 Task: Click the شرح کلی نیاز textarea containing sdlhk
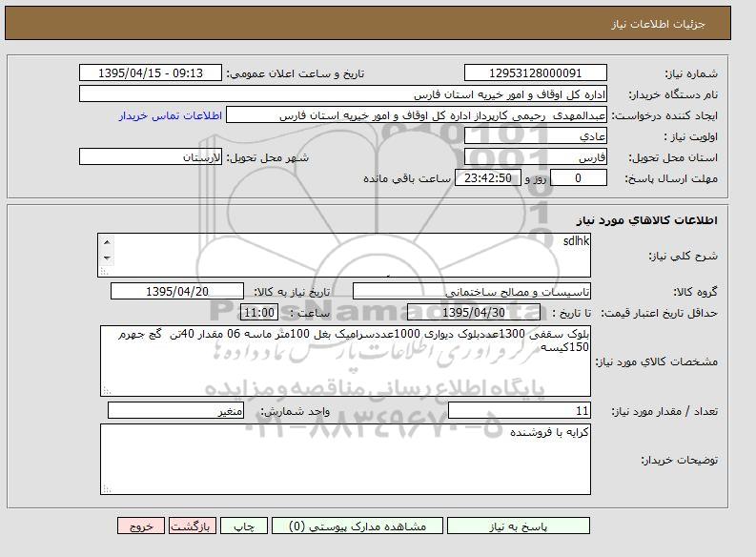(344, 255)
